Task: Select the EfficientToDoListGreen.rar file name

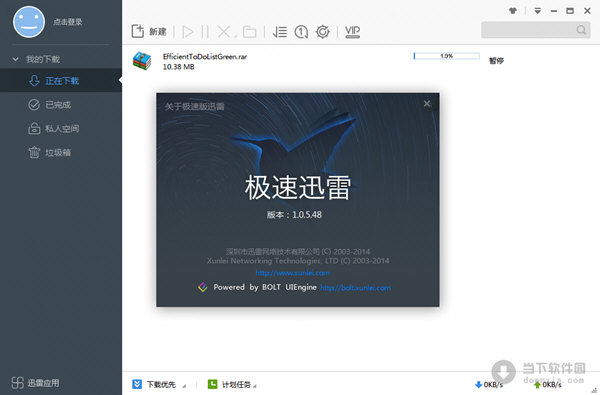Action: (x=205, y=57)
